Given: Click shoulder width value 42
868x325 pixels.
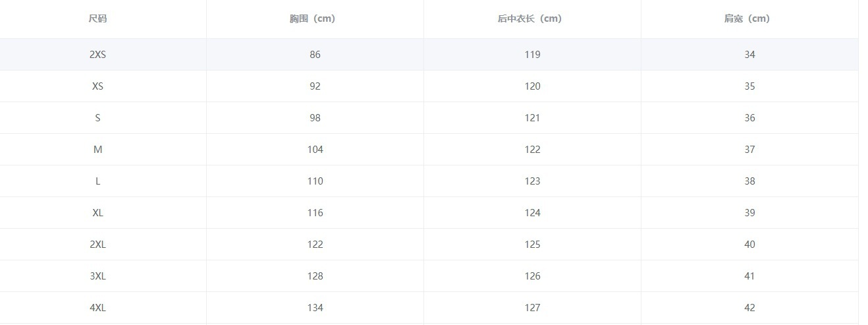Looking at the screenshot, I should point(749,308).
